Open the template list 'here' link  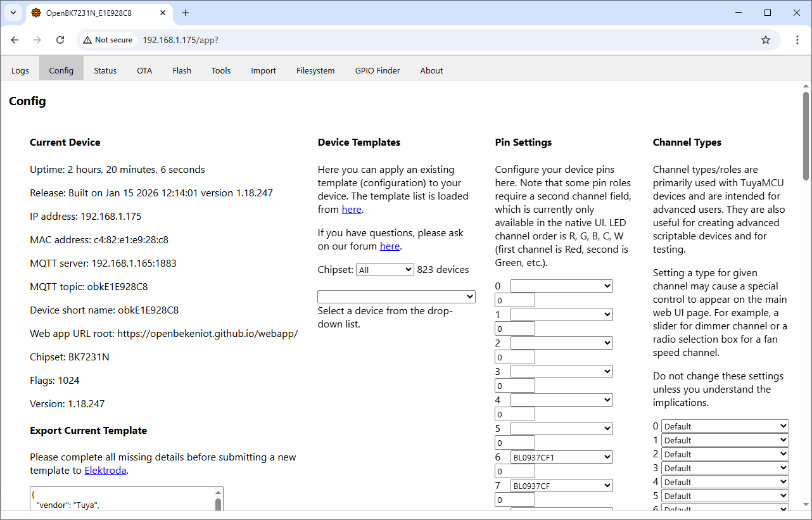[x=352, y=209]
